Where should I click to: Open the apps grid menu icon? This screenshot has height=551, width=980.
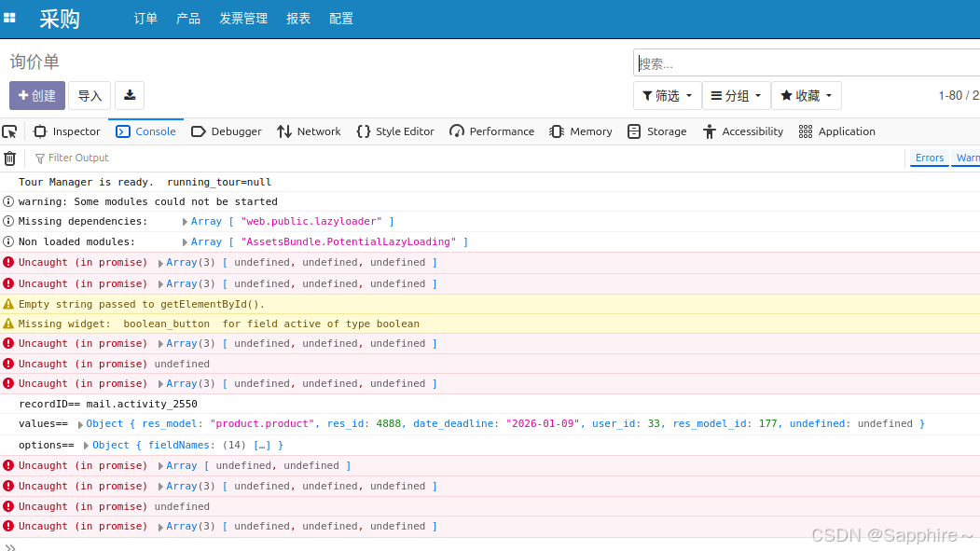(x=9, y=18)
